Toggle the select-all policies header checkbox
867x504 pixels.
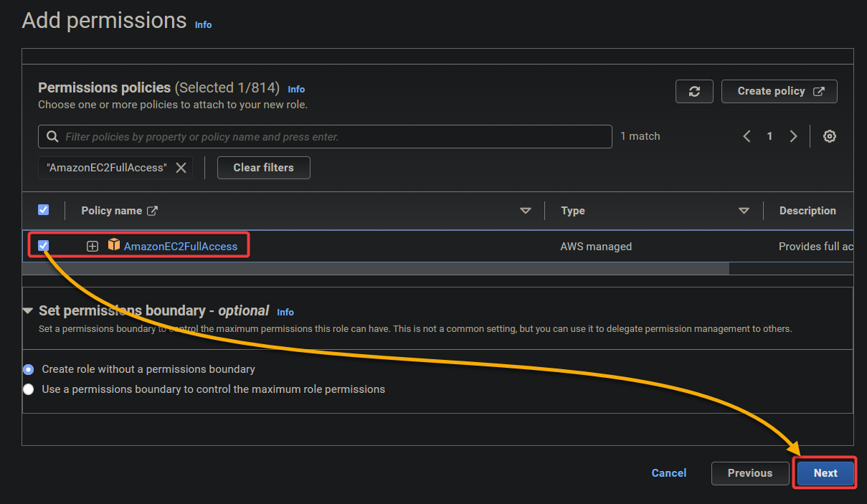[x=43, y=210]
